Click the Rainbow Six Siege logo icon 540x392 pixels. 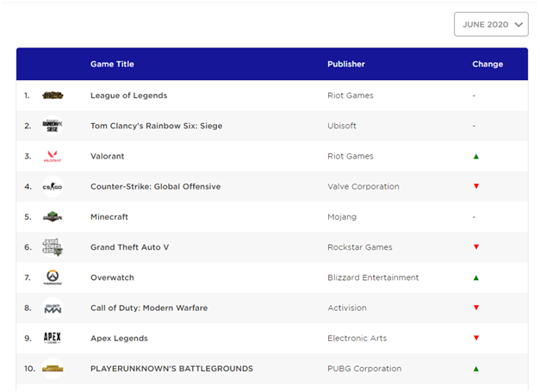tap(53, 126)
